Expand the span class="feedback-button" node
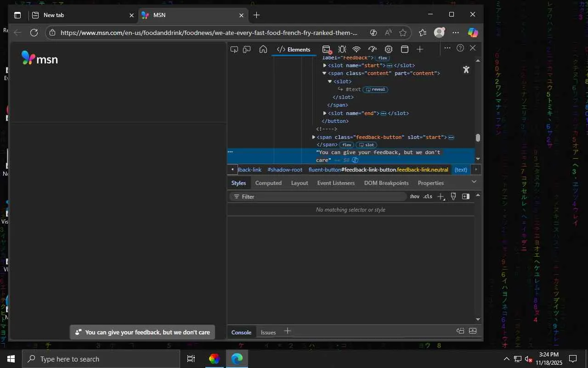This screenshot has width=588, height=368. (x=314, y=137)
